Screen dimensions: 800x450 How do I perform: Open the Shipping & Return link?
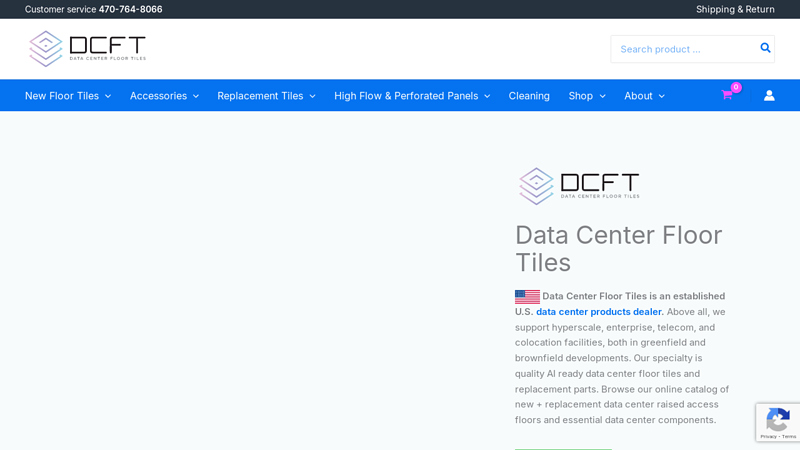pyautogui.click(x=735, y=9)
